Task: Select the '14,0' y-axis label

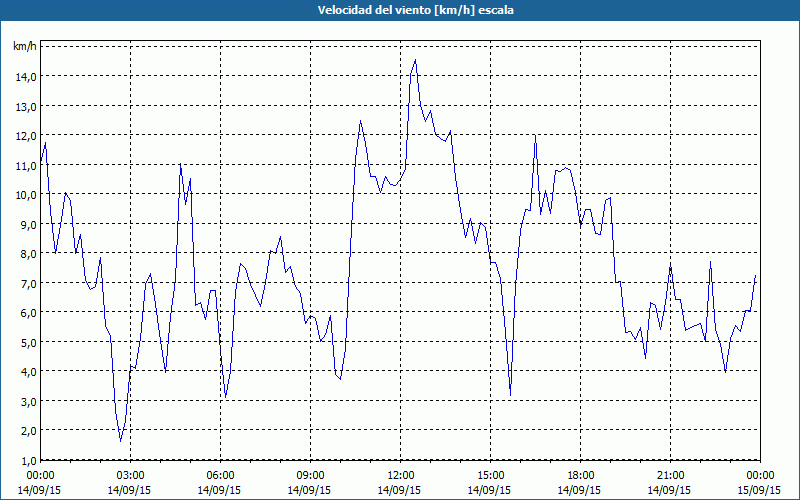Action: coord(26,77)
